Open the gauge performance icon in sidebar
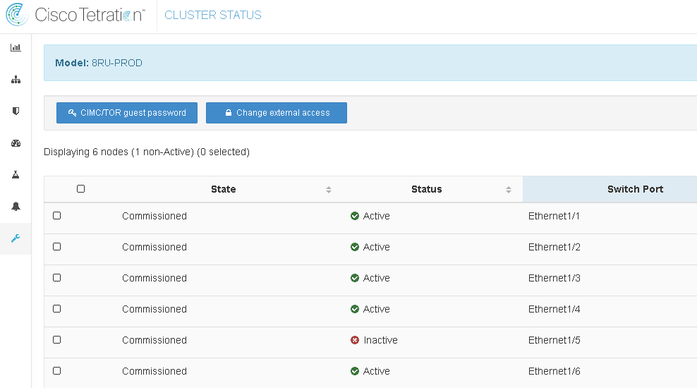 coord(16,143)
